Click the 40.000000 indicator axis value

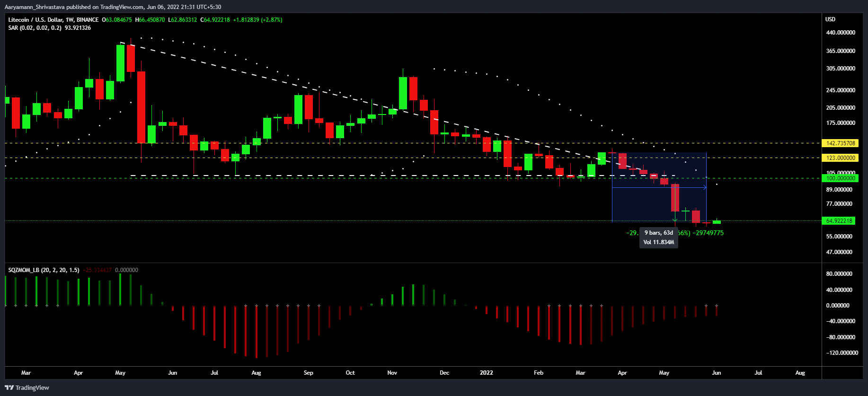839,290
